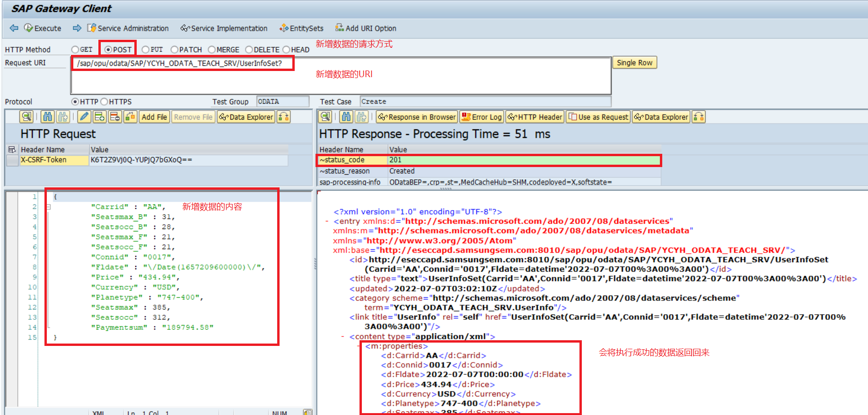Click the Find binoculars icon in the request toolbar
The width and height of the screenshot is (868, 415).
(x=47, y=117)
